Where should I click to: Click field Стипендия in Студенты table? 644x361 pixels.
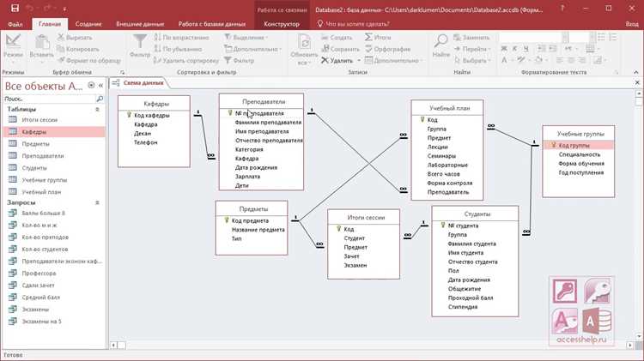tap(463, 307)
